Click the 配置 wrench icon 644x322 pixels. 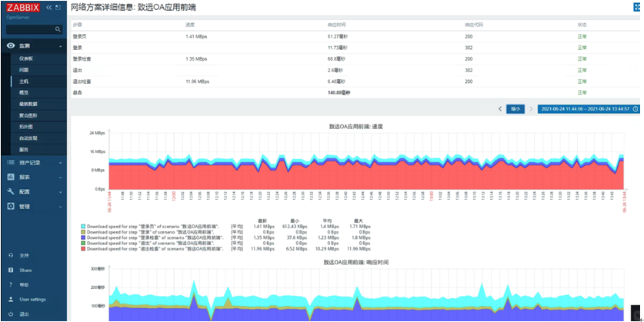[x=11, y=191]
